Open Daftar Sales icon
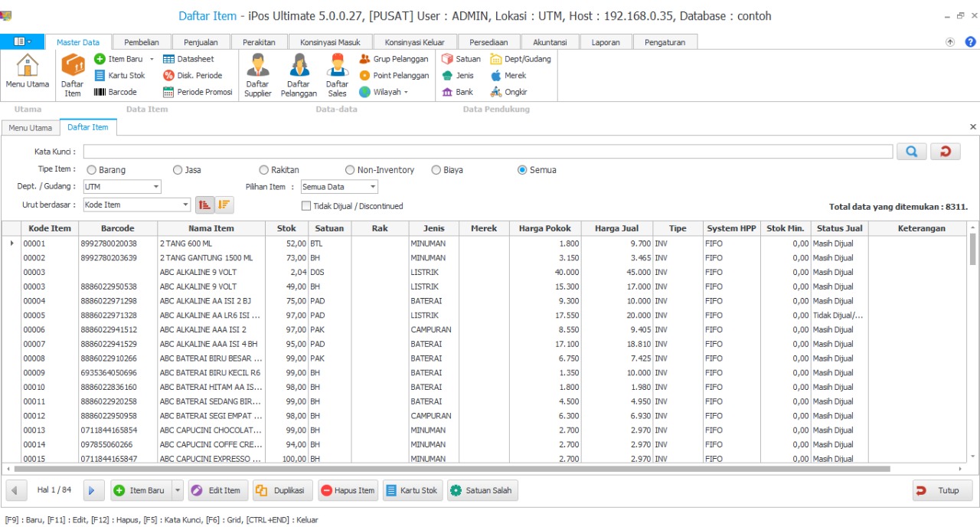 point(337,75)
